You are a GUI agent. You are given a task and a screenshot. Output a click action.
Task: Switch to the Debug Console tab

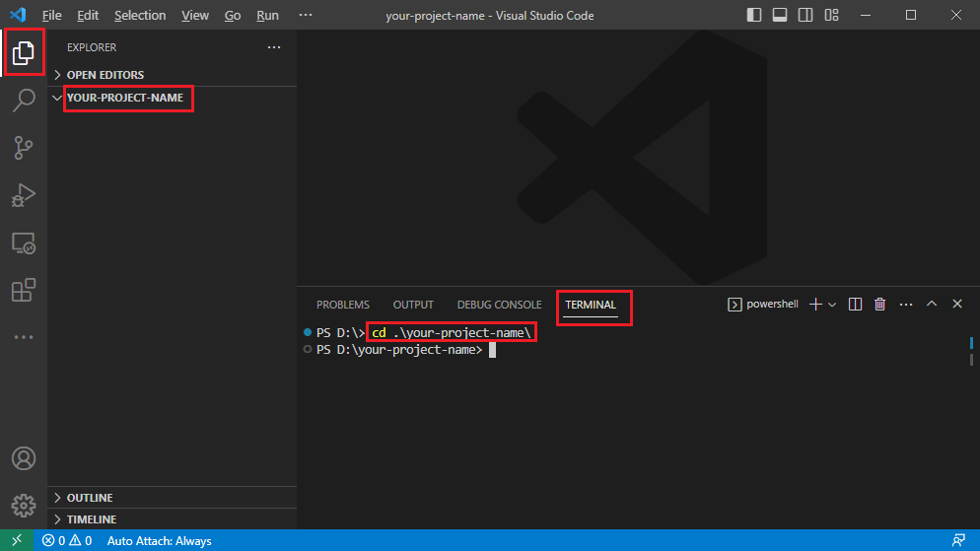[499, 305]
